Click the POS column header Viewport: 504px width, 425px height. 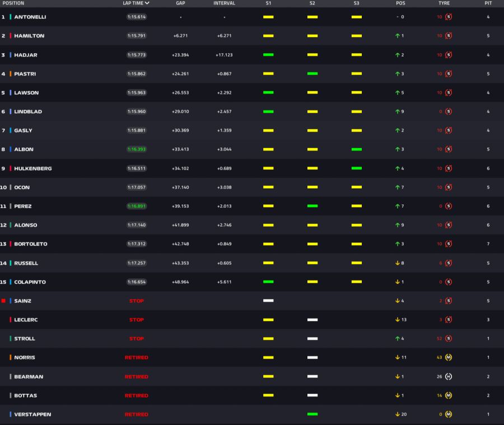(400, 3)
